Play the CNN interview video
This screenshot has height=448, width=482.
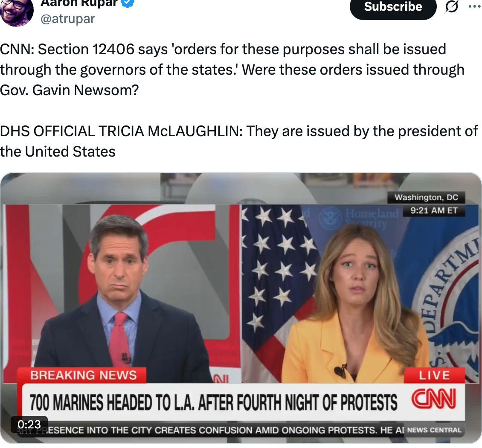[241, 308]
